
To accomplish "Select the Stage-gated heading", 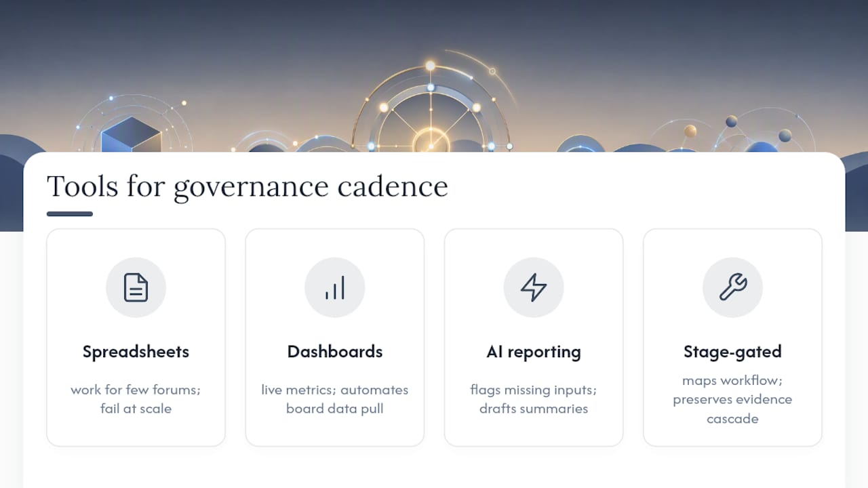I will click(732, 352).
